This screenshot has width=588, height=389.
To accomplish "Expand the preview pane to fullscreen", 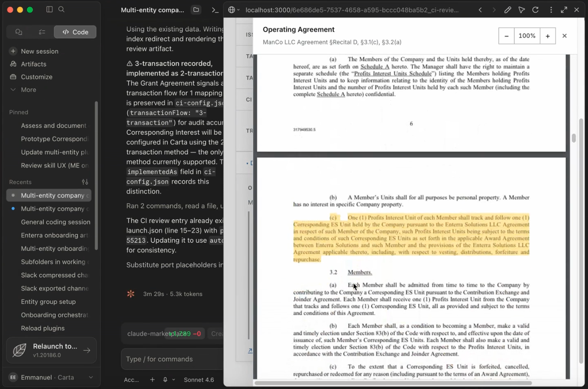I will pos(564,10).
